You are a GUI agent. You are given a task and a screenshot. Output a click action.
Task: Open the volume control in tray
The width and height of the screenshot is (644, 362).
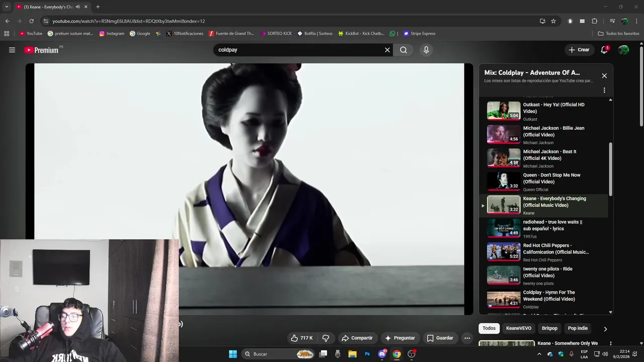(x=605, y=354)
